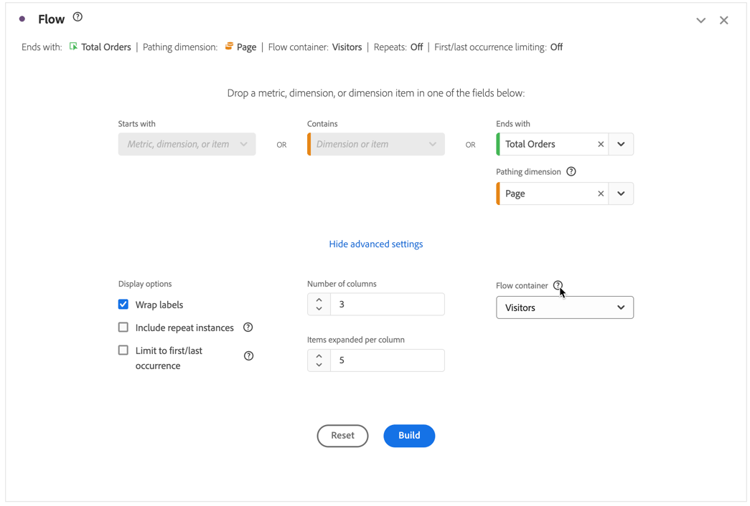The width and height of the screenshot is (750, 506).
Task: Toggle the Wrap labels checkbox
Action: [x=123, y=305]
